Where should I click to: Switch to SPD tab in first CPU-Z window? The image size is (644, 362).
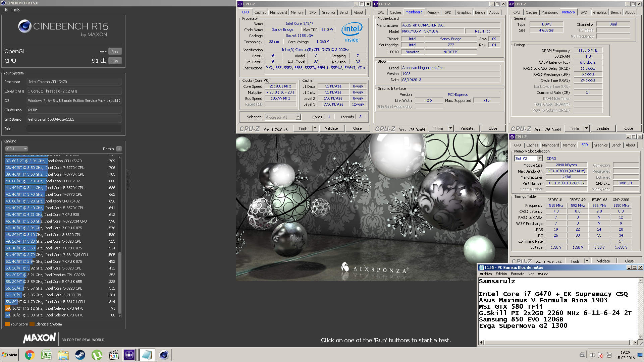[x=312, y=12]
